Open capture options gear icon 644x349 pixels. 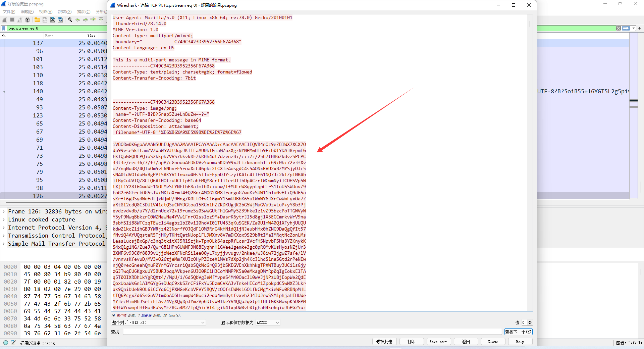pyautogui.click(x=28, y=20)
